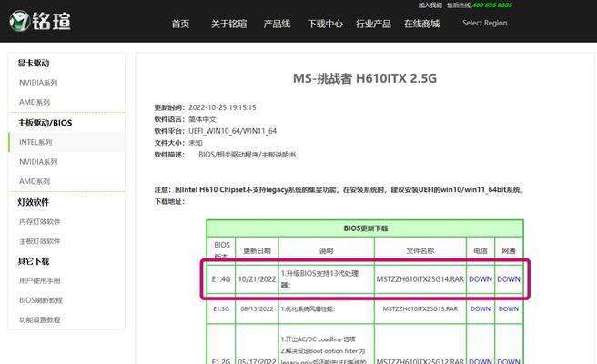Image resolution: width=597 pixels, height=364 pixels.
Task: Click 电信 DOWN link for E1.4G
Action: click(481, 279)
